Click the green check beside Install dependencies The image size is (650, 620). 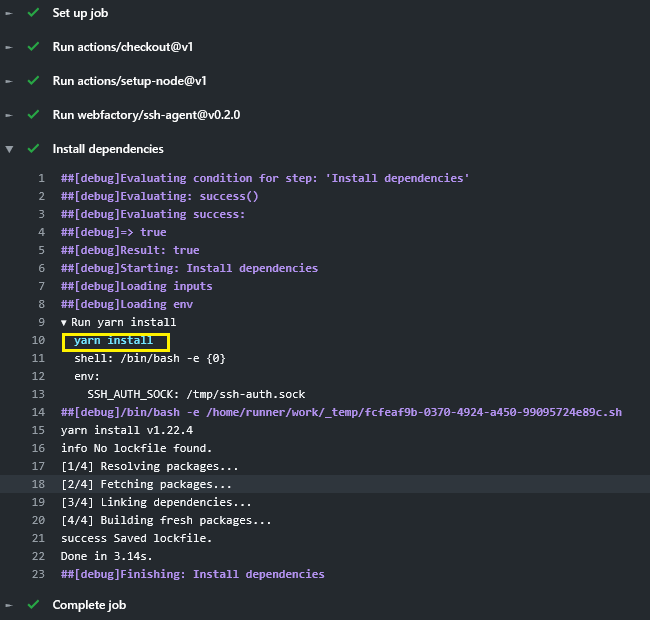(33, 149)
